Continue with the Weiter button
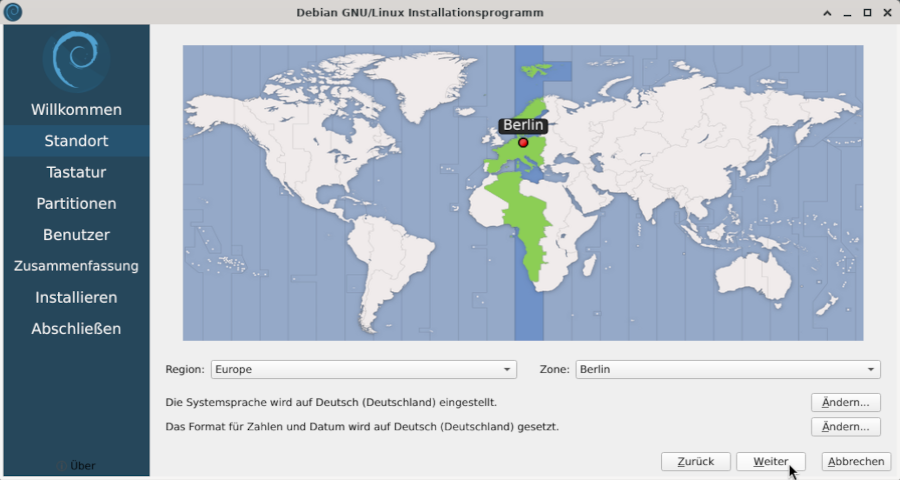The image size is (900, 480). pos(771,462)
